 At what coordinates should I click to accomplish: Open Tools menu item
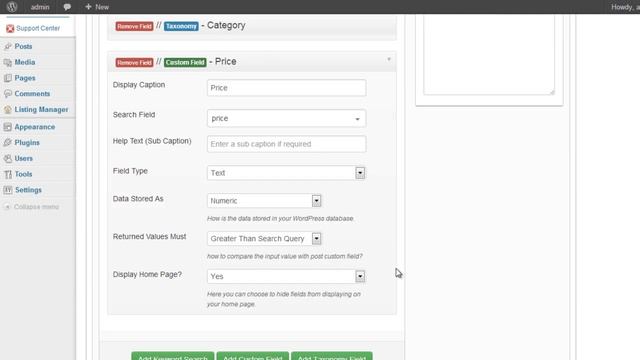[x=23, y=174]
